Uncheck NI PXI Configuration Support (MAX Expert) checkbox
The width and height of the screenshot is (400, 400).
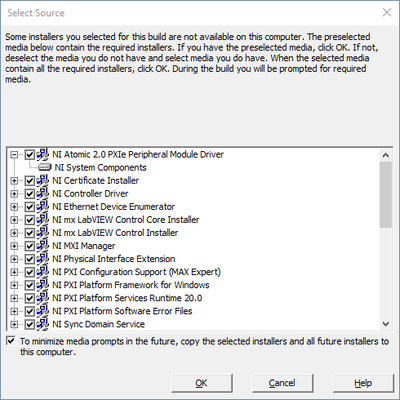(30, 272)
